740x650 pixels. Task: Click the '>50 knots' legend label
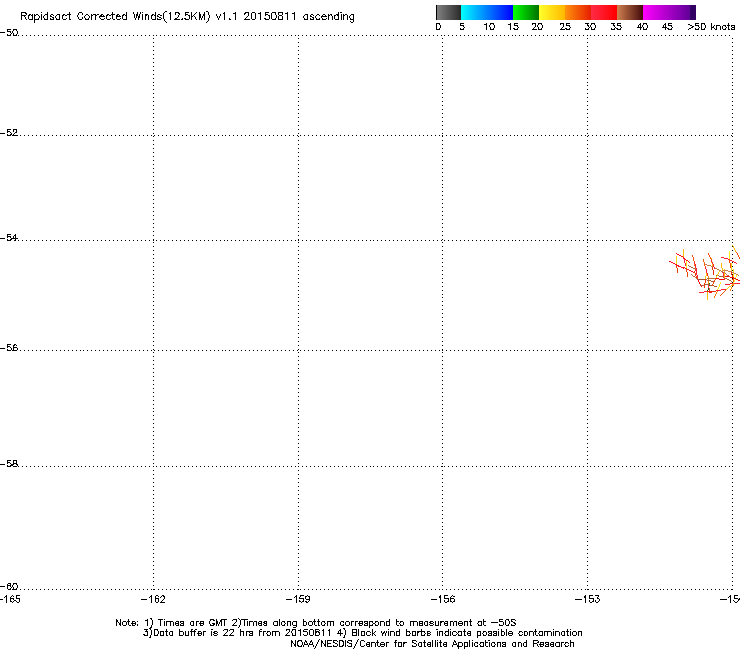click(711, 27)
